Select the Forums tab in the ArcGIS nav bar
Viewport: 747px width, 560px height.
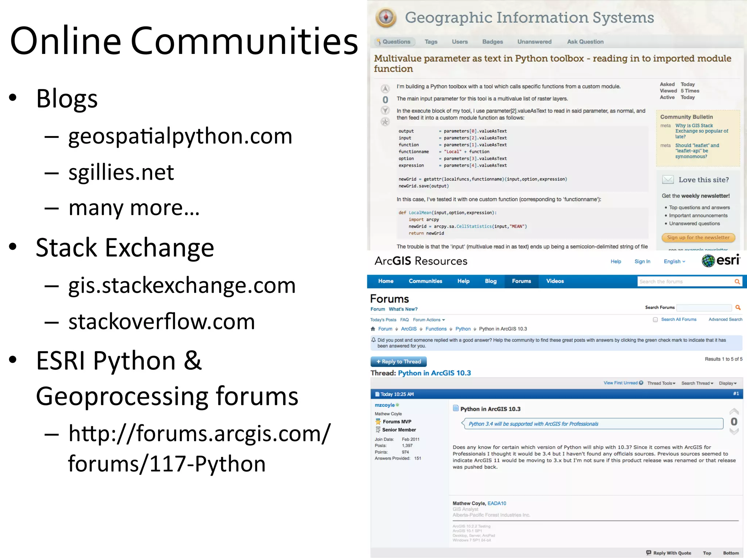coord(521,281)
